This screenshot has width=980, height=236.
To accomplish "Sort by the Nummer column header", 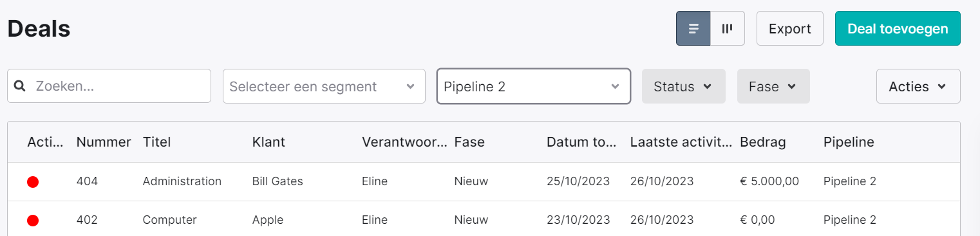I will pyautogui.click(x=104, y=142).
